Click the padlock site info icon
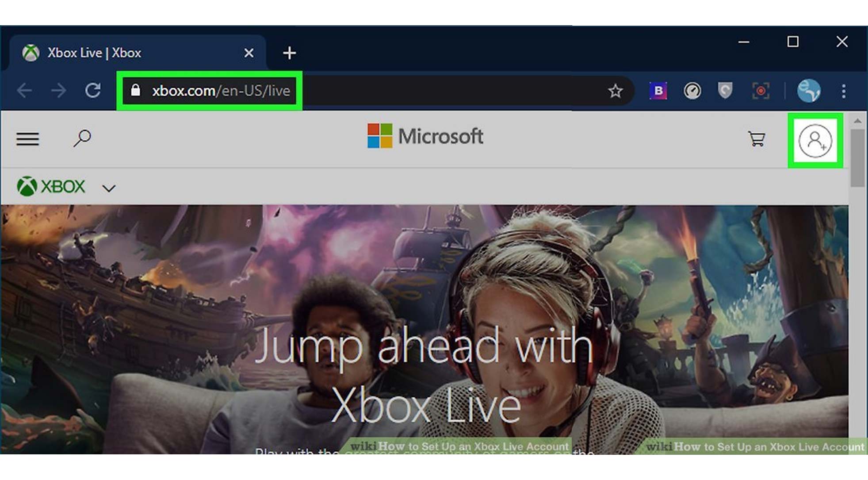The height and width of the screenshot is (480, 868). [136, 90]
